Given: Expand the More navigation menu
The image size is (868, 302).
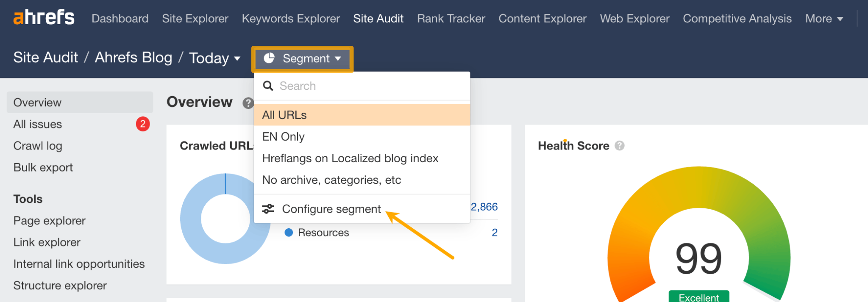Looking at the screenshot, I should coord(824,19).
